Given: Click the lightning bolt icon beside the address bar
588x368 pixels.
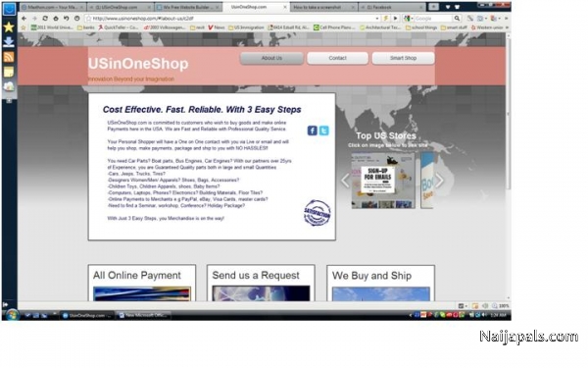Looking at the screenshot, I should pos(385,18).
